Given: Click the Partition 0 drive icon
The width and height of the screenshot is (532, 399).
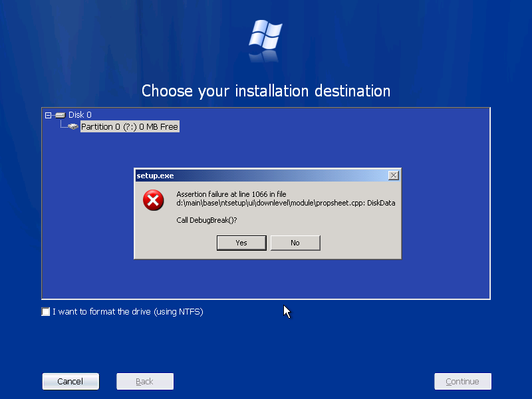Looking at the screenshot, I should [73, 126].
